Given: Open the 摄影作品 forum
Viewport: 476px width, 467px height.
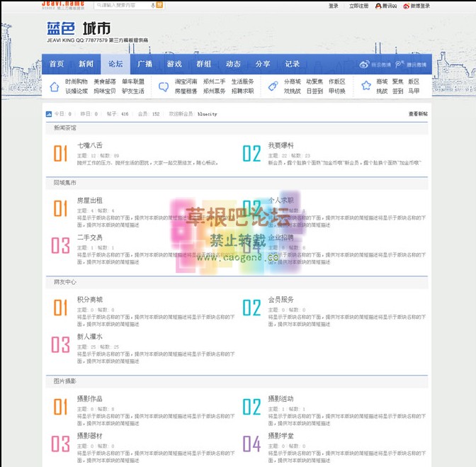Looking at the screenshot, I should point(90,399).
